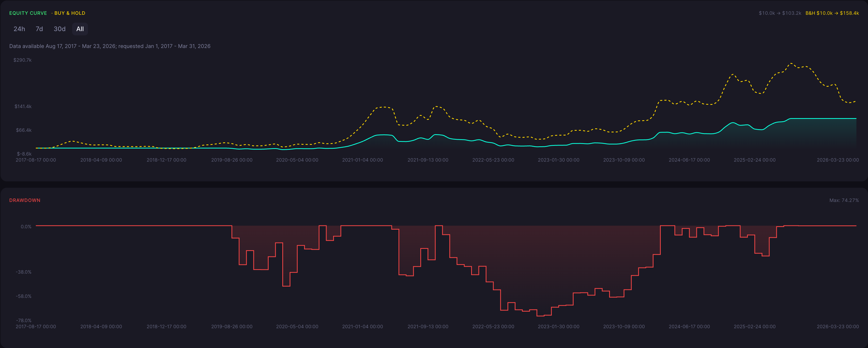Click the DRAWDOWN panel title
Screen dimensions: 868x348
pyautogui.click(x=24, y=200)
